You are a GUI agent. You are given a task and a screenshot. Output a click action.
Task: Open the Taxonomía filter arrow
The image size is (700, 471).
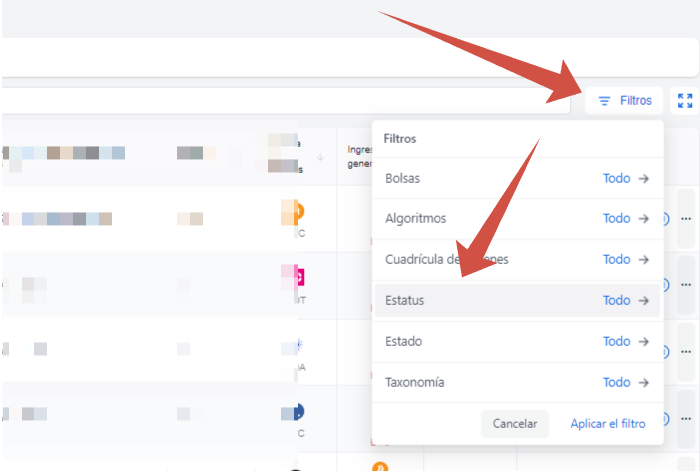pyautogui.click(x=643, y=383)
